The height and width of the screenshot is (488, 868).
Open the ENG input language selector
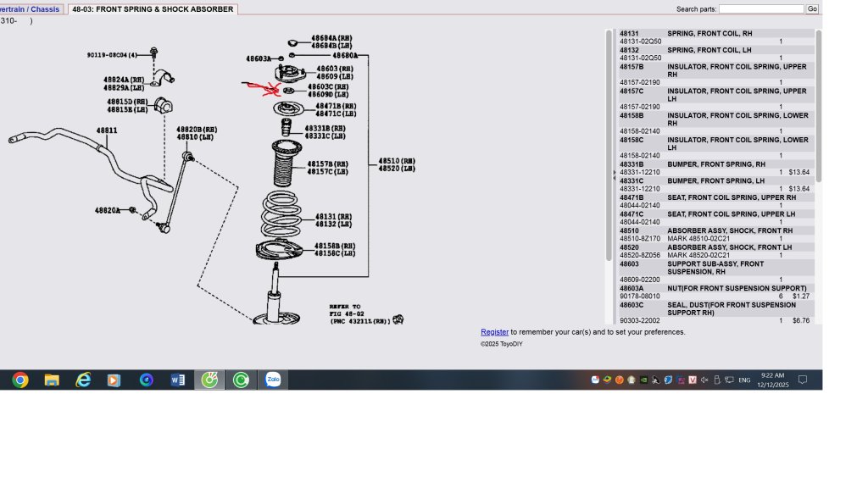pos(744,380)
